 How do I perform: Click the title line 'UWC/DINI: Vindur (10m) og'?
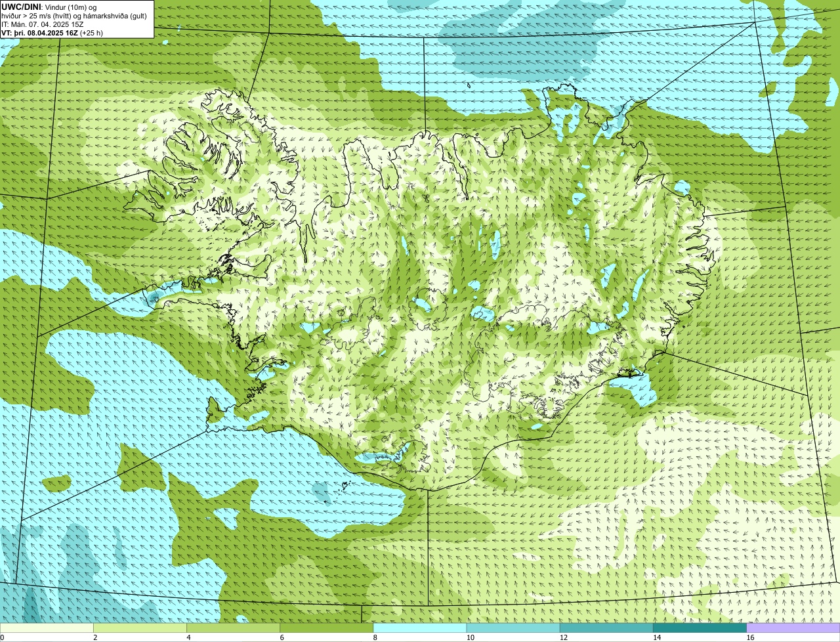[49, 7]
